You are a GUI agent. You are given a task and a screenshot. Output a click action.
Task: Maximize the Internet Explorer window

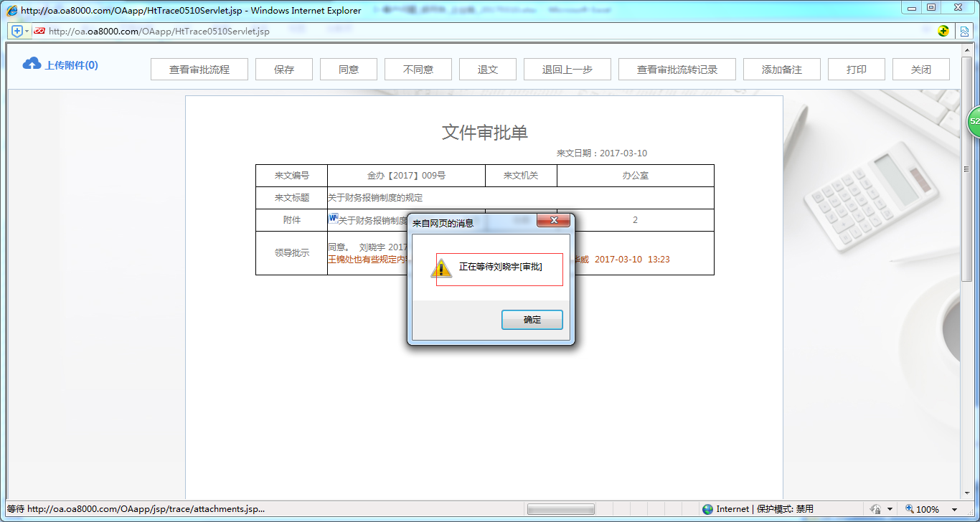point(931,7)
